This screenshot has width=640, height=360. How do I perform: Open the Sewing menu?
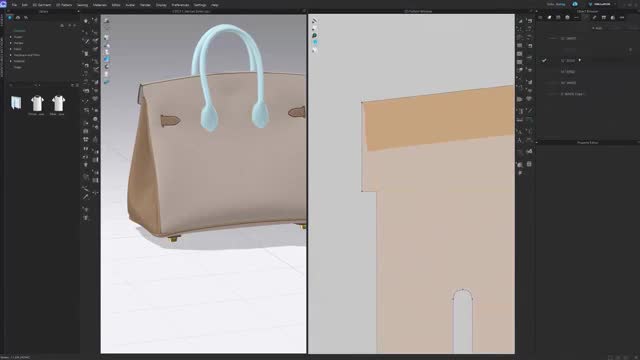coord(82,5)
